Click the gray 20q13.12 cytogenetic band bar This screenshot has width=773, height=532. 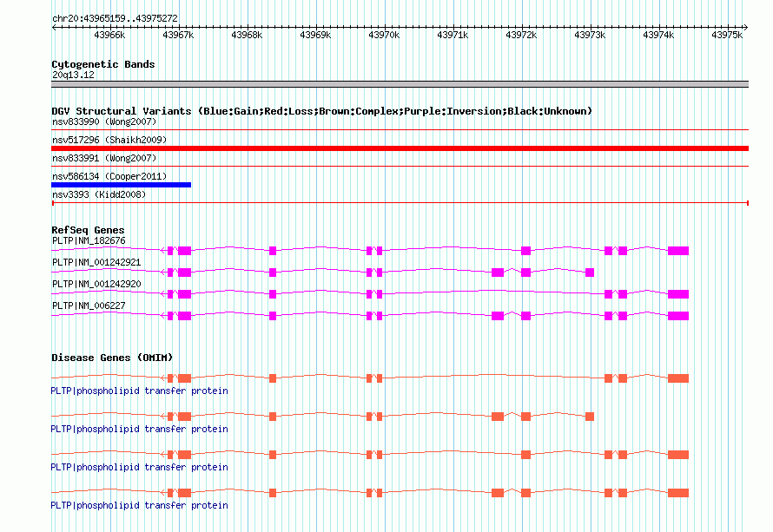click(x=400, y=84)
